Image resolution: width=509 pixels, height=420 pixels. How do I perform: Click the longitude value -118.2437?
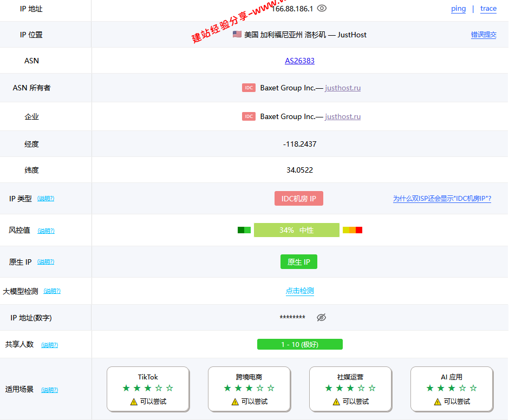299,144
